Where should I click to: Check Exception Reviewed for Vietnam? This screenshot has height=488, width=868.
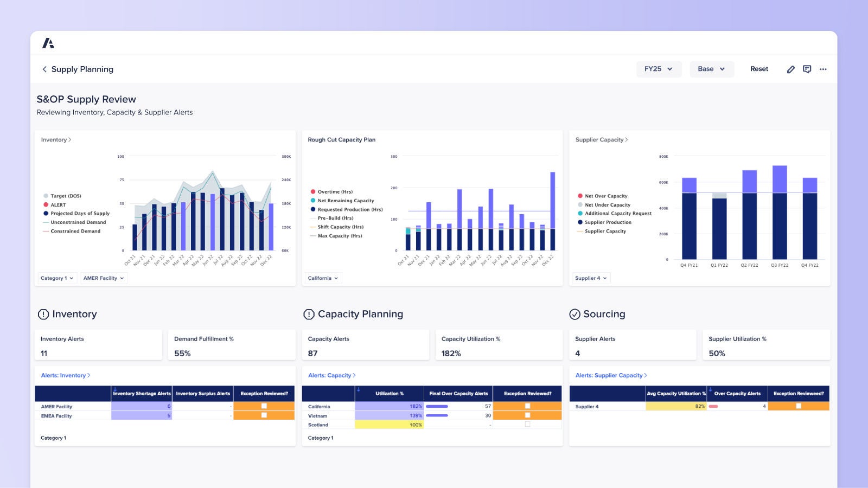[x=527, y=415]
